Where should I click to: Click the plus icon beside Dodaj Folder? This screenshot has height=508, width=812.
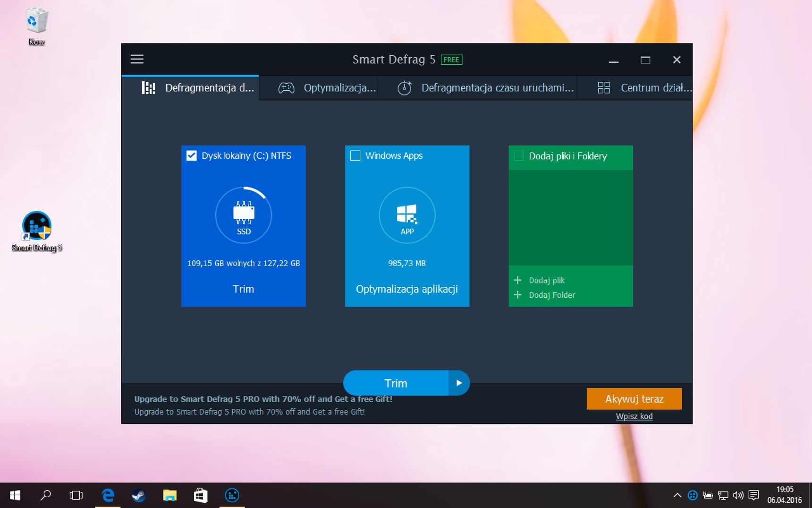[517, 295]
